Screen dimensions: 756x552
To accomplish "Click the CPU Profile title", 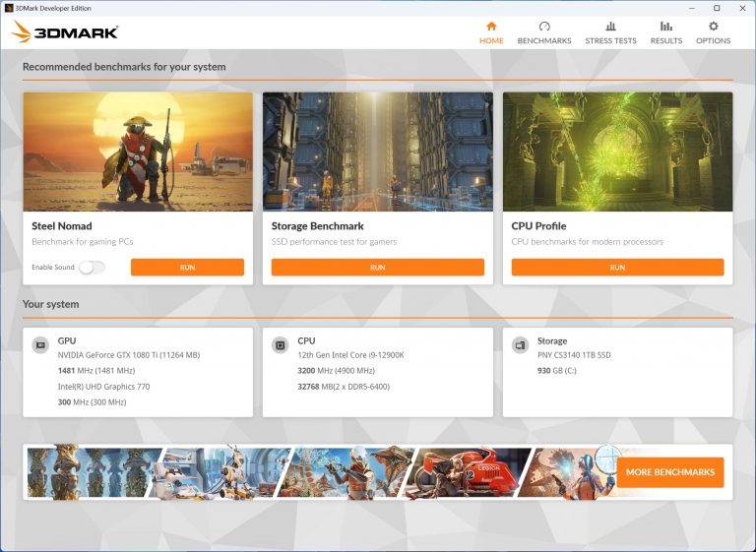I will 538,226.
